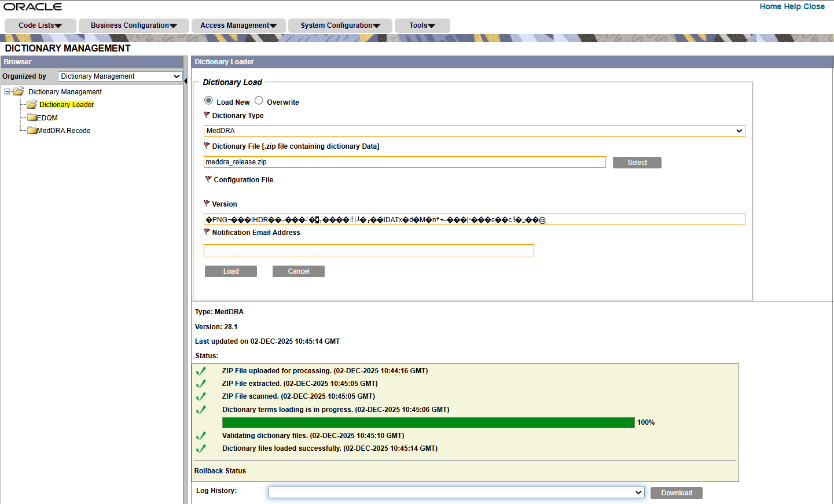Image resolution: width=834 pixels, height=504 pixels.
Task: Open the Access Management menu
Action: pyautogui.click(x=238, y=25)
